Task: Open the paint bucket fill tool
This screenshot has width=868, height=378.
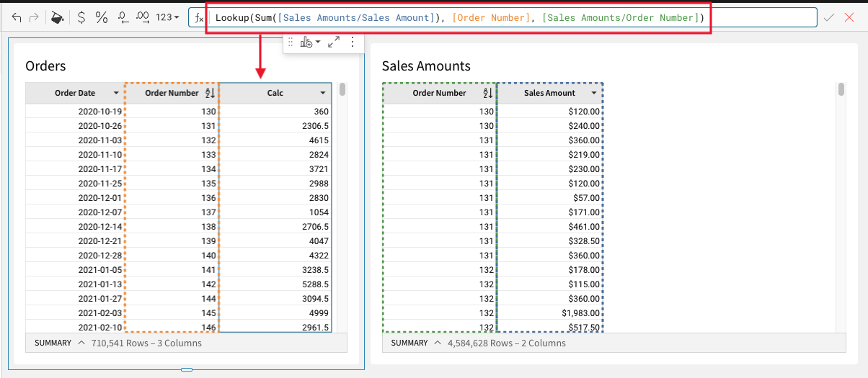Action: tap(58, 17)
